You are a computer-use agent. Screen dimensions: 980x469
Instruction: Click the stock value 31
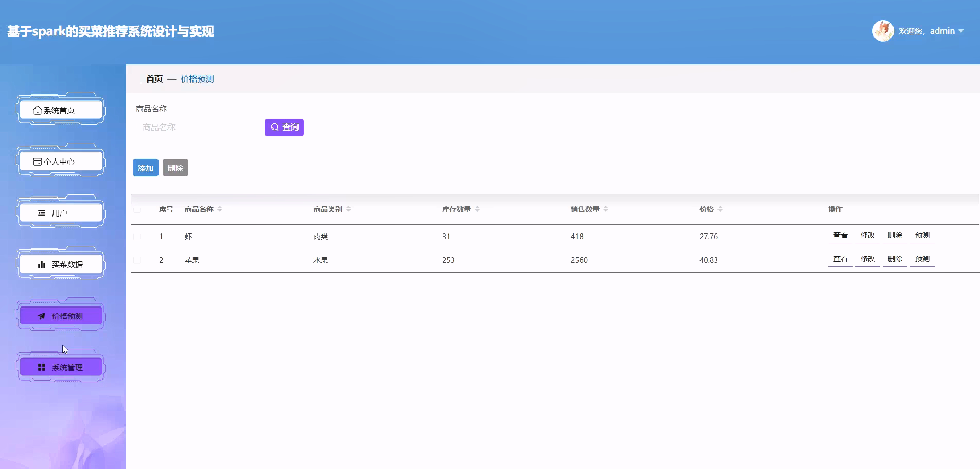click(446, 237)
